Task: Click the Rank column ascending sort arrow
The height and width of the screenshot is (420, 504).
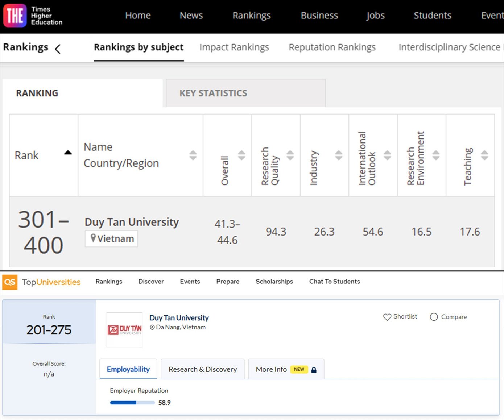Action: tap(68, 153)
